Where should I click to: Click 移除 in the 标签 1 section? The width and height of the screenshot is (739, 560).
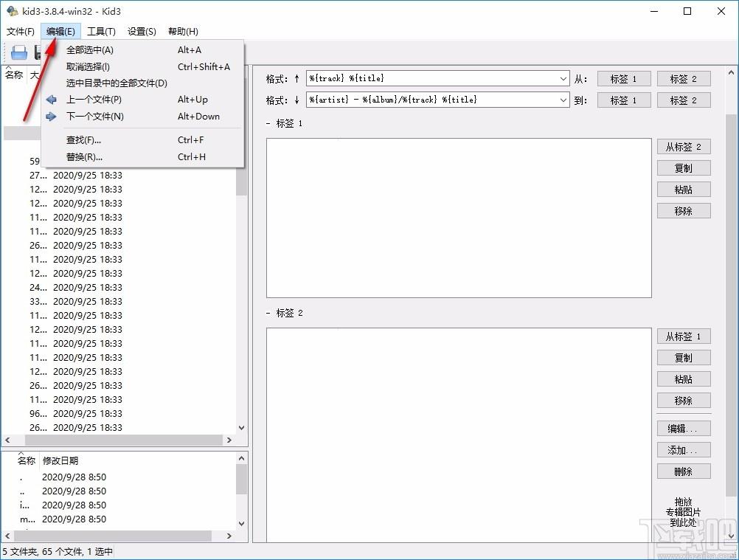[684, 211]
